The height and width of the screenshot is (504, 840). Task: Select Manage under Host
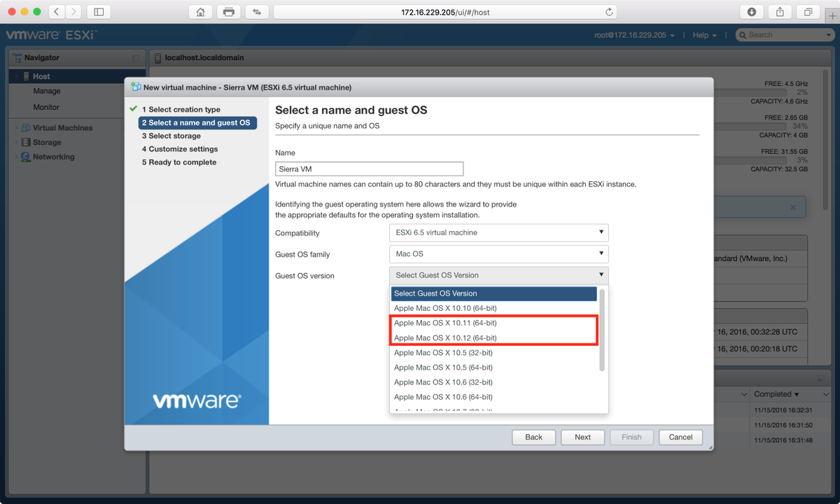(x=47, y=91)
